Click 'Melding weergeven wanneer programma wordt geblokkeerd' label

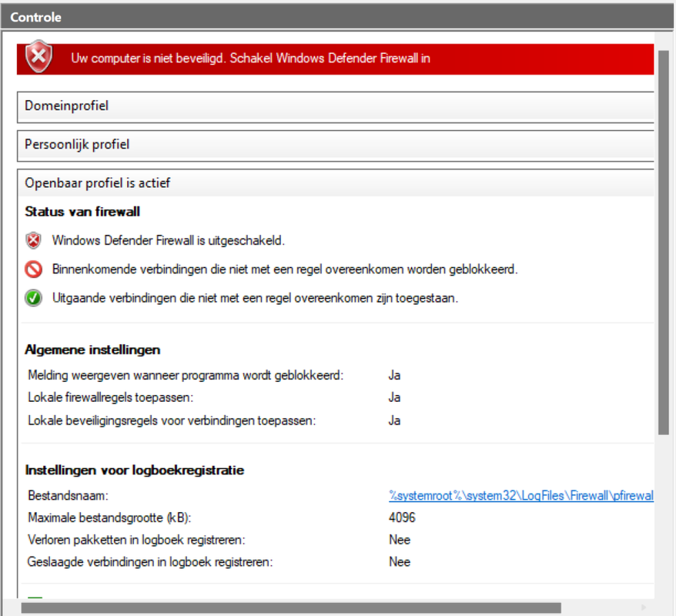(186, 376)
